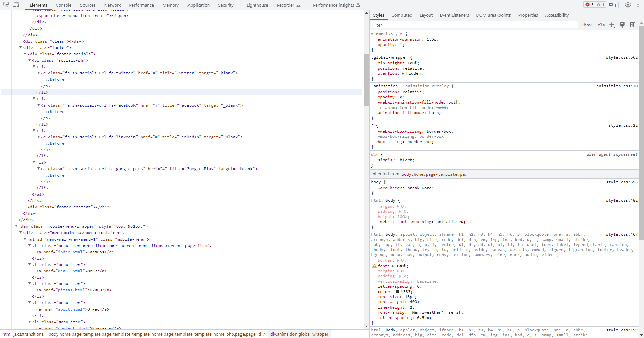Viewport: 644px width, 338px height.
Task: Switch to the Console tab
Action: [63, 5]
